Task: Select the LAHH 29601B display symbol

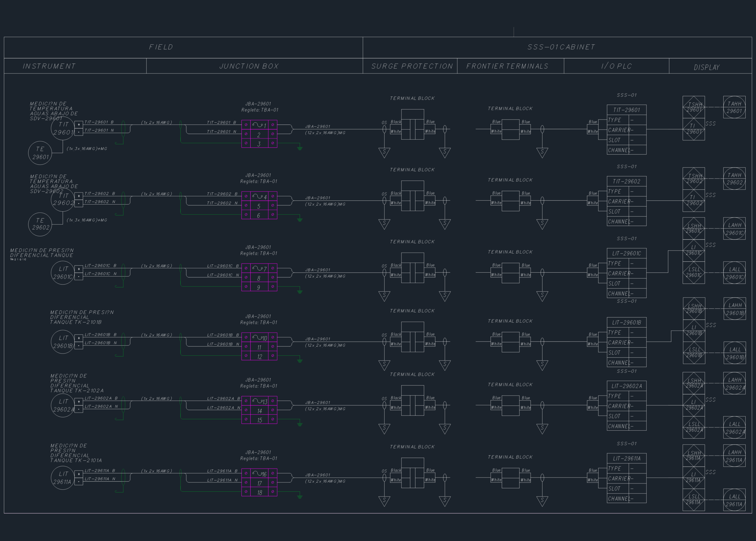Action: (735, 309)
